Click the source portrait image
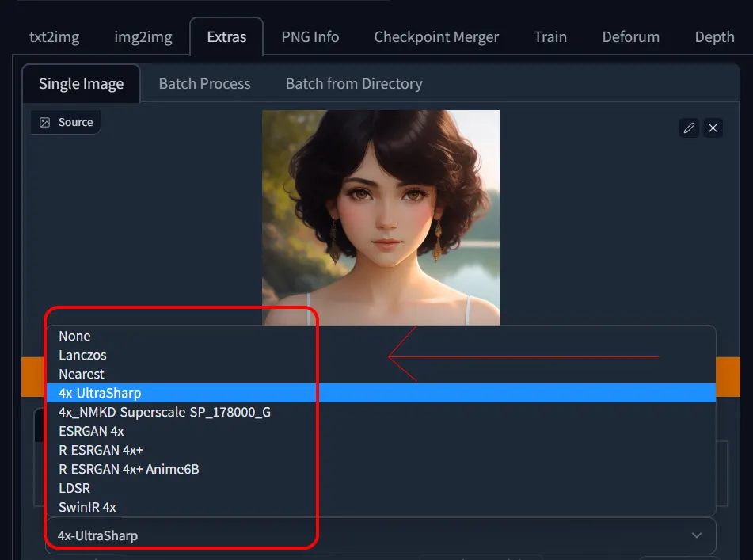753x560 pixels. [381, 218]
